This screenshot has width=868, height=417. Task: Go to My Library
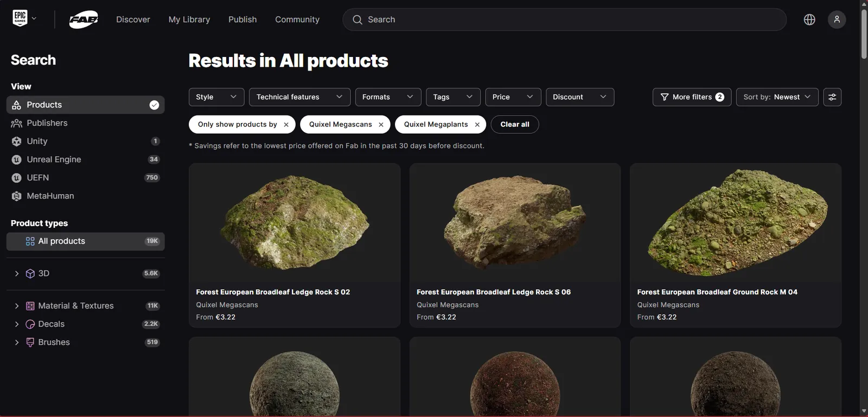click(x=189, y=20)
